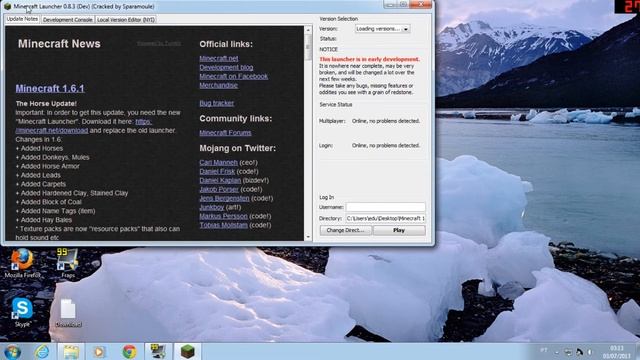
Task: Click the Change Directory button
Action: (345, 230)
